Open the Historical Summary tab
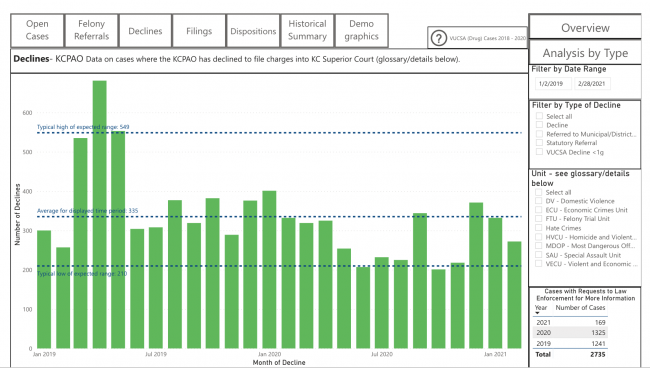650x368 pixels. click(307, 30)
